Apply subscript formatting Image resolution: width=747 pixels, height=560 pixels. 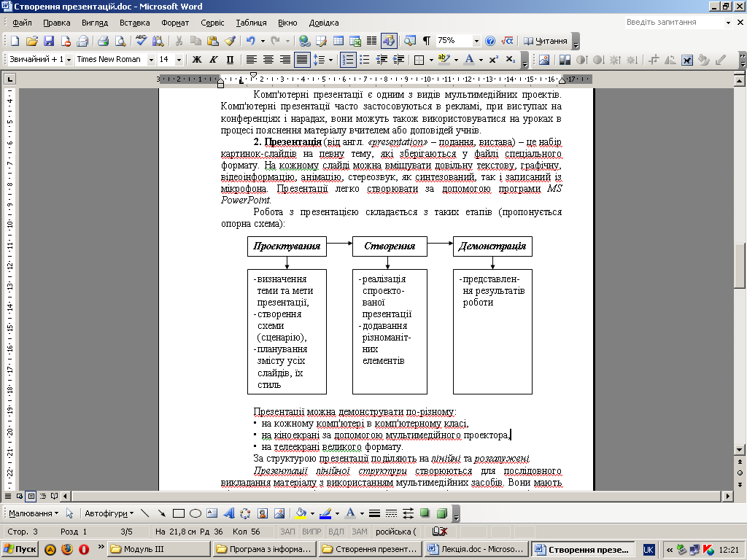coord(510,60)
